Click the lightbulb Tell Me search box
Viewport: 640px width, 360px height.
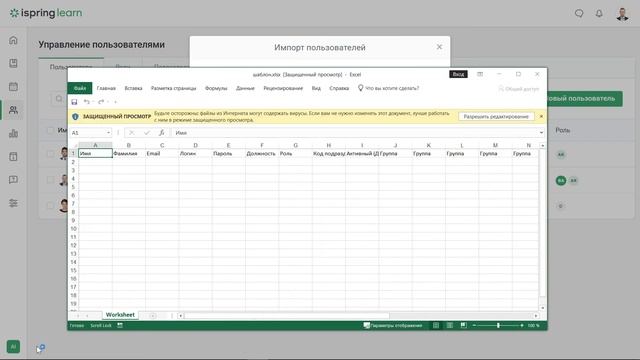coord(388,88)
